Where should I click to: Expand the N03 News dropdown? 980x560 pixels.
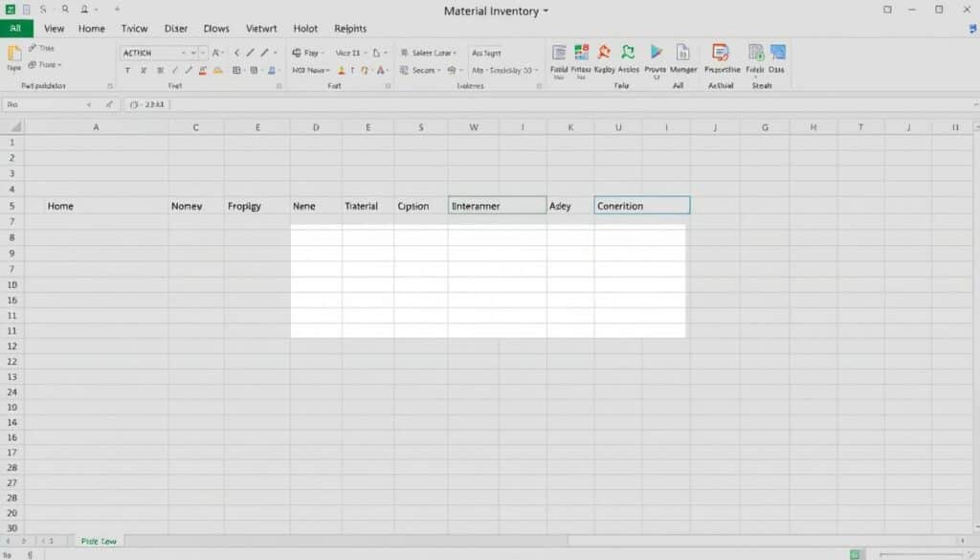tap(311, 71)
